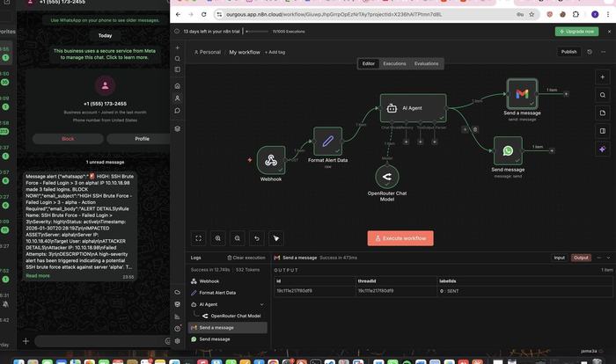Viewport: 616px width, 364px height.
Task: Click the WhatsApp message input field
Action: pos(100,341)
